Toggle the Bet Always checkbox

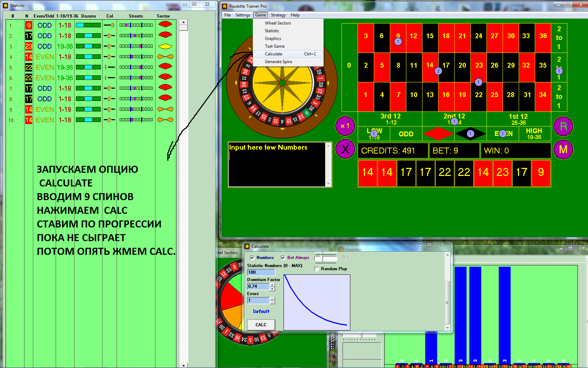(283, 258)
